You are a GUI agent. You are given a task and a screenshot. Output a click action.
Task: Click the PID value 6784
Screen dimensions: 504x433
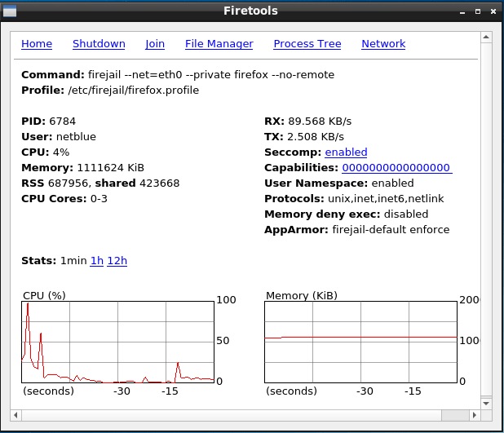pos(62,122)
